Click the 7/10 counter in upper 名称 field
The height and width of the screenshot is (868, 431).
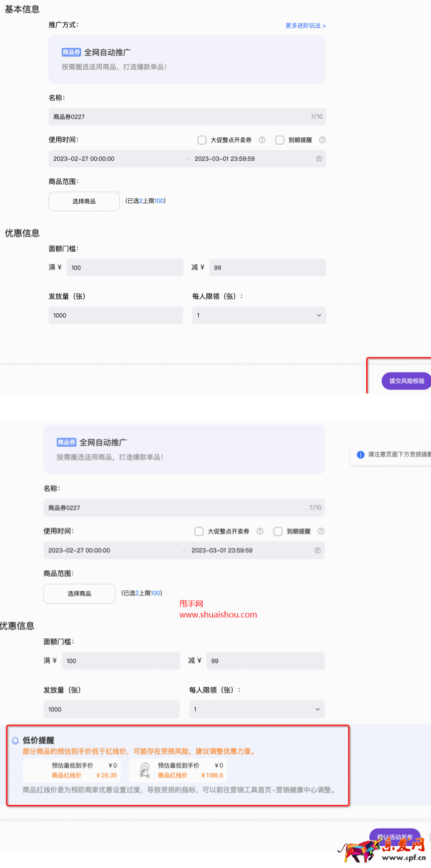click(x=316, y=117)
